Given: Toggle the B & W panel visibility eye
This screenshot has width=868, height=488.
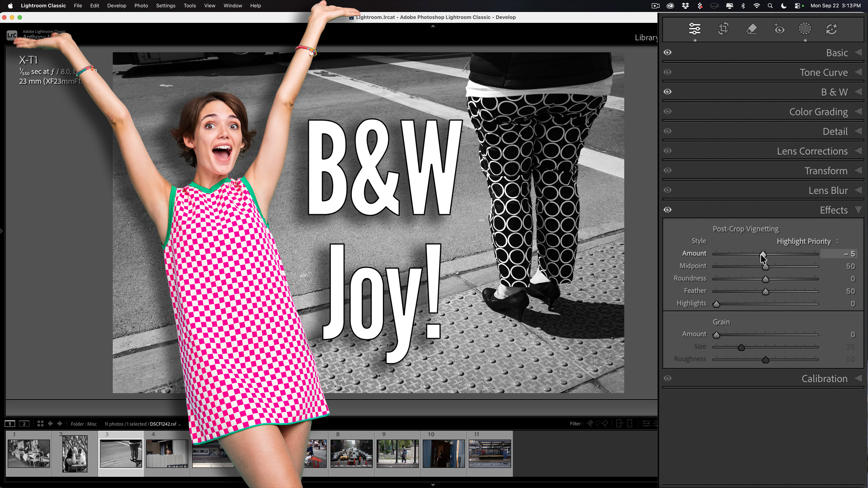Looking at the screenshot, I should 668,91.
